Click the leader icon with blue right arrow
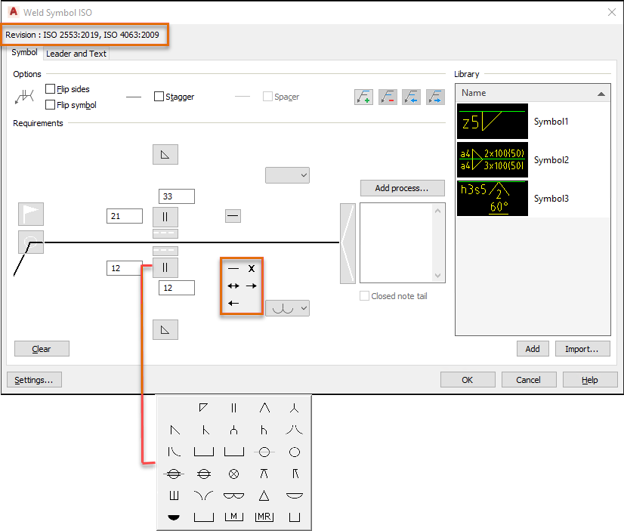 coord(435,97)
